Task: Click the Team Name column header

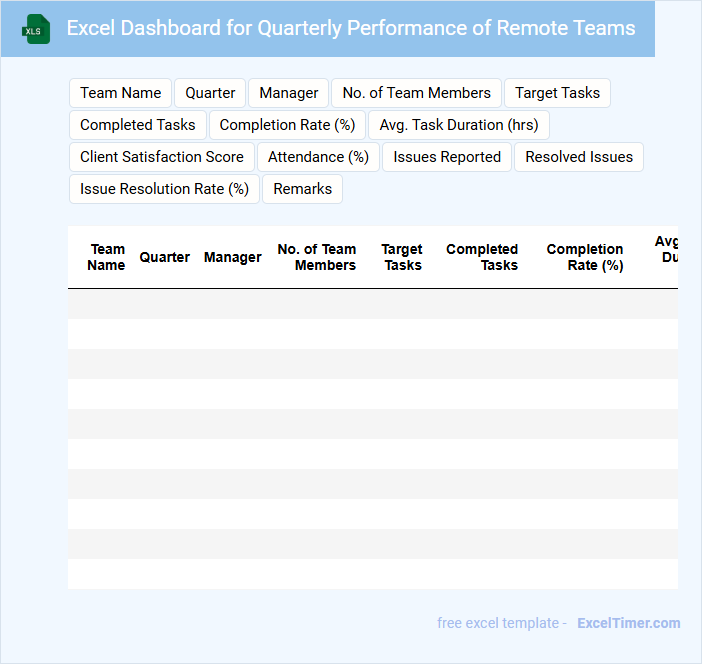Action: point(106,257)
